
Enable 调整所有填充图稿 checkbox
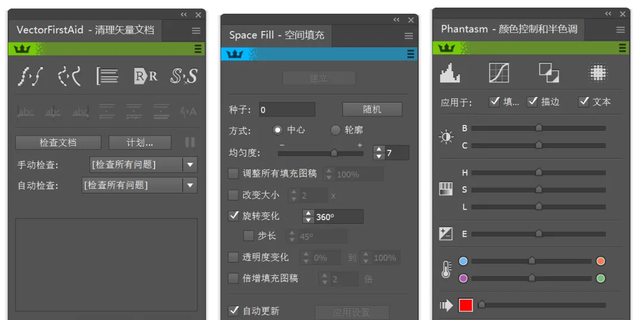(x=233, y=174)
